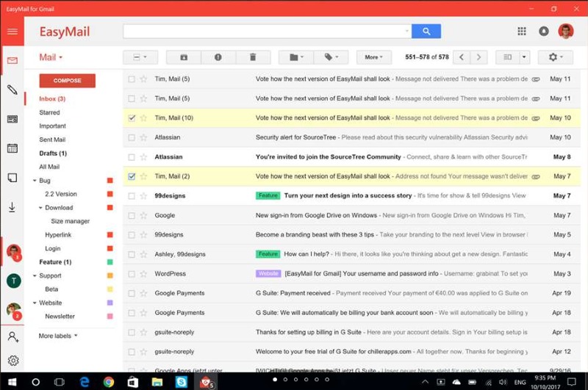Open Chrome in the taskbar

(x=109, y=382)
